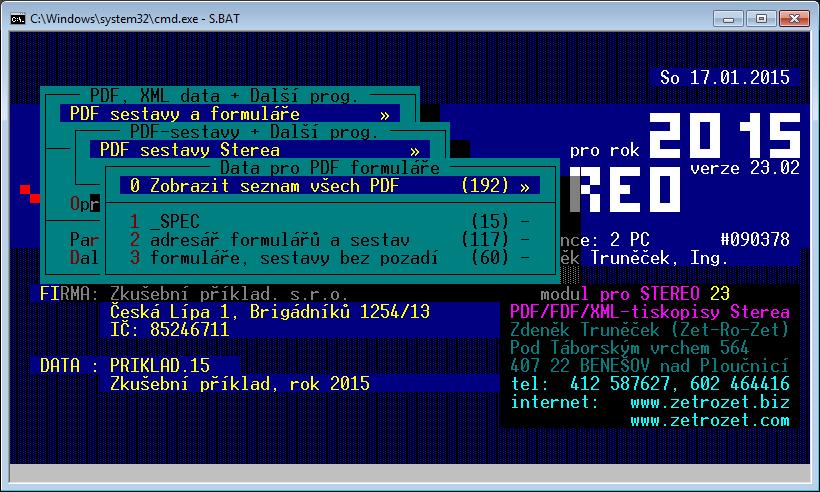Image resolution: width=820 pixels, height=492 pixels.
Task: Click the 'verze 23.02' label
Action: [x=745, y=168]
